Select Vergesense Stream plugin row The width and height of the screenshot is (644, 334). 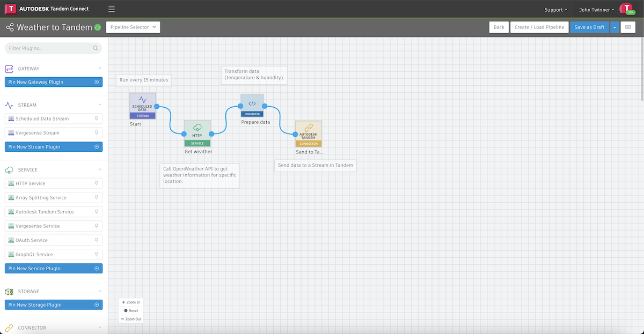tap(54, 133)
